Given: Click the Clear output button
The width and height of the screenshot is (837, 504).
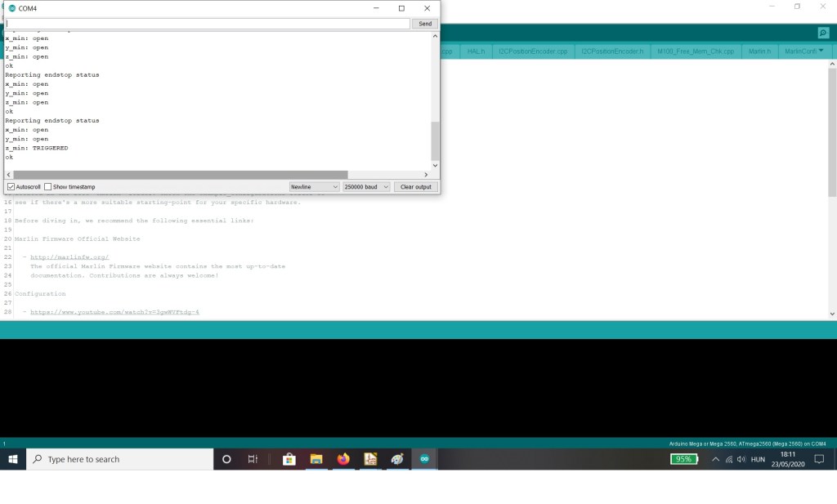Looking at the screenshot, I should tap(416, 187).
